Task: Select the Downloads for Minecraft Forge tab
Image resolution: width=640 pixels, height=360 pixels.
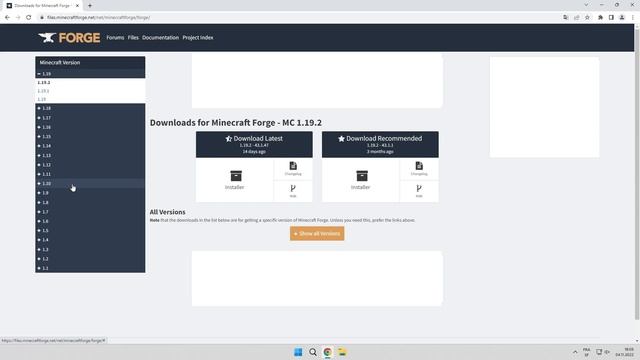Action: point(42,6)
